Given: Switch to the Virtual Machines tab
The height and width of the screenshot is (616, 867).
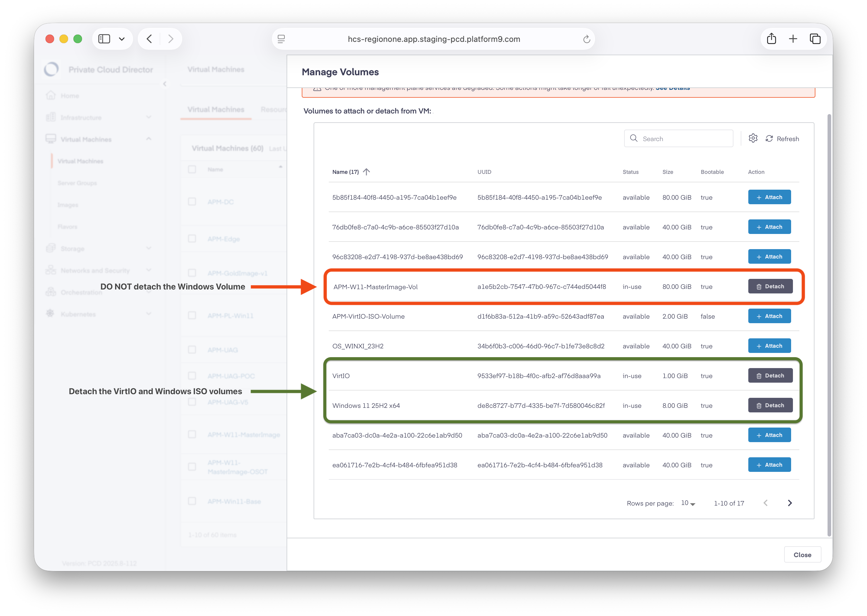Looking at the screenshot, I should pyautogui.click(x=216, y=110).
